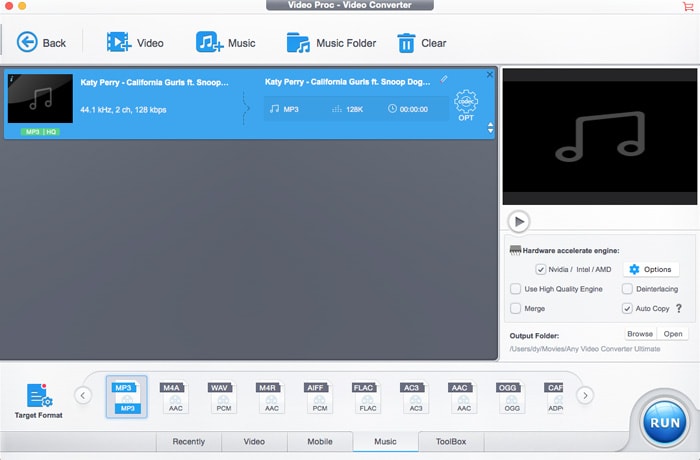The height and width of the screenshot is (460, 700).
Task: Play the preview
Action: (519, 221)
